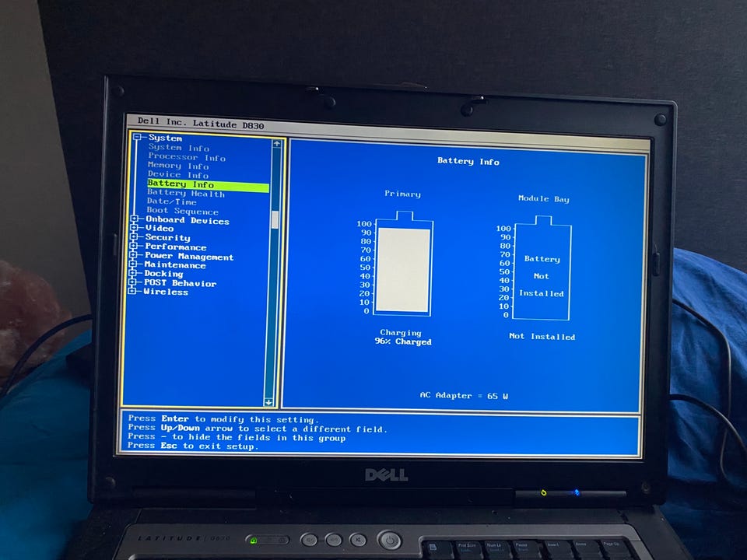Collapse the System tree group
This screenshot has width=747, height=560.
tap(138, 137)
